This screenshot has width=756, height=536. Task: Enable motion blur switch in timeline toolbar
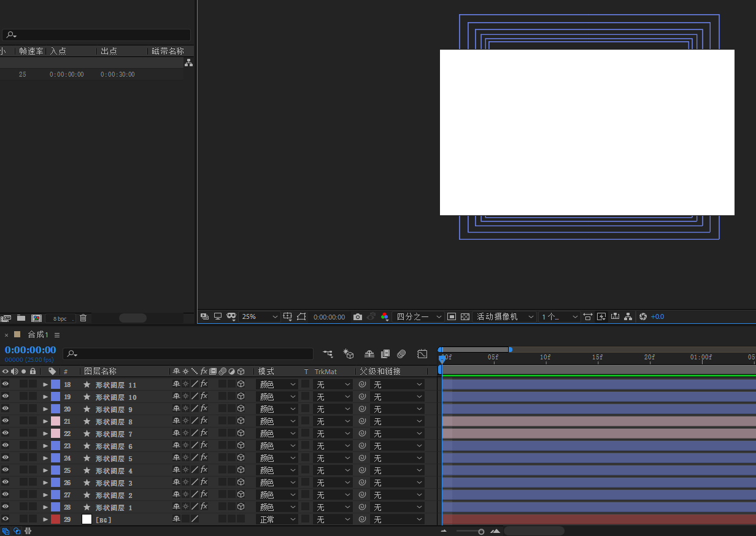coord(401,354)
